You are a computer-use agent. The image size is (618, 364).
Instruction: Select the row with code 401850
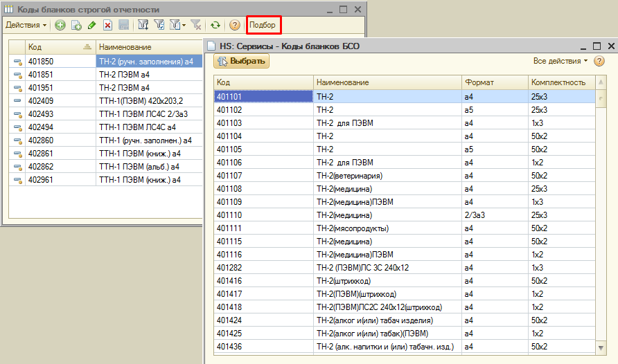click(x=105, y=62)
